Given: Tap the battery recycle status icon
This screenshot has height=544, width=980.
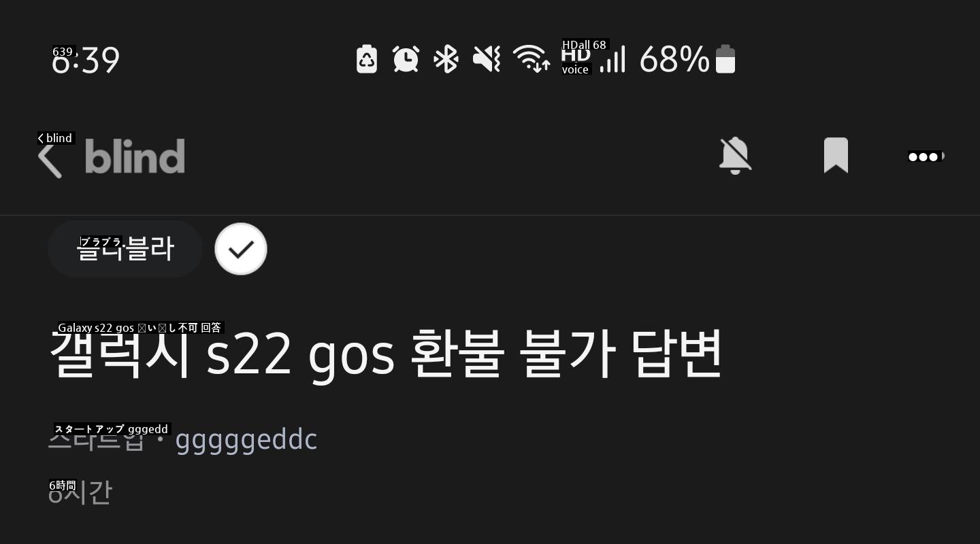Looking at the screenshot, I should pyautogui.click(x=367, y=59).
